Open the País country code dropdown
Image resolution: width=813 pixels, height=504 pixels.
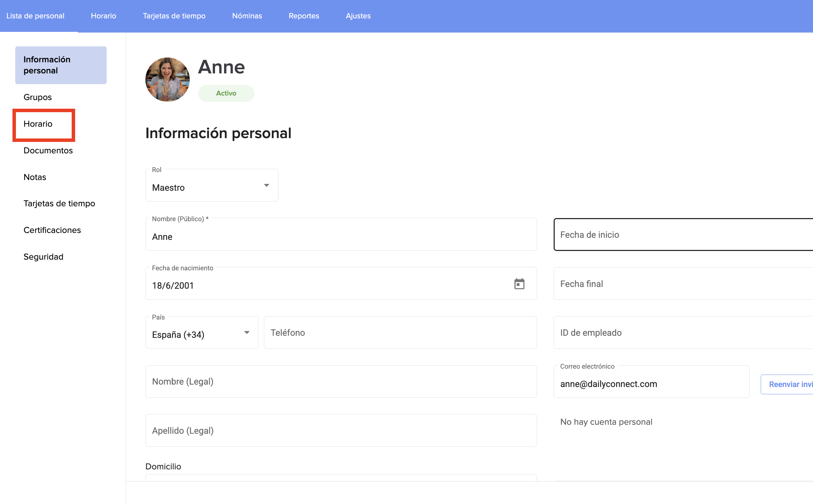[202, 333]
